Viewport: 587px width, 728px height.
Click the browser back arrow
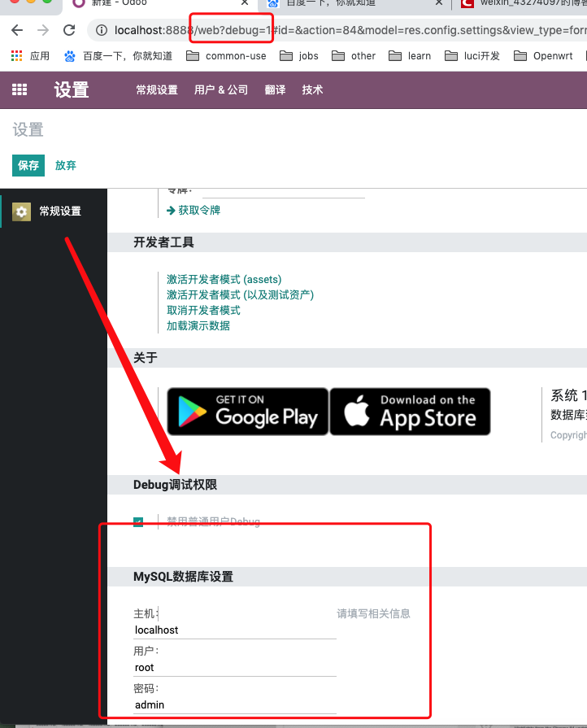17,30
